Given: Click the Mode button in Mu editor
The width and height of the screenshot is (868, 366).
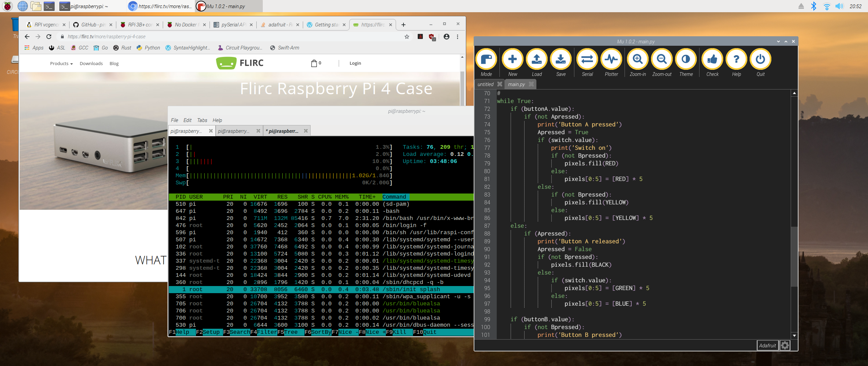Looking at the screenshot, I should click(486, 63).
